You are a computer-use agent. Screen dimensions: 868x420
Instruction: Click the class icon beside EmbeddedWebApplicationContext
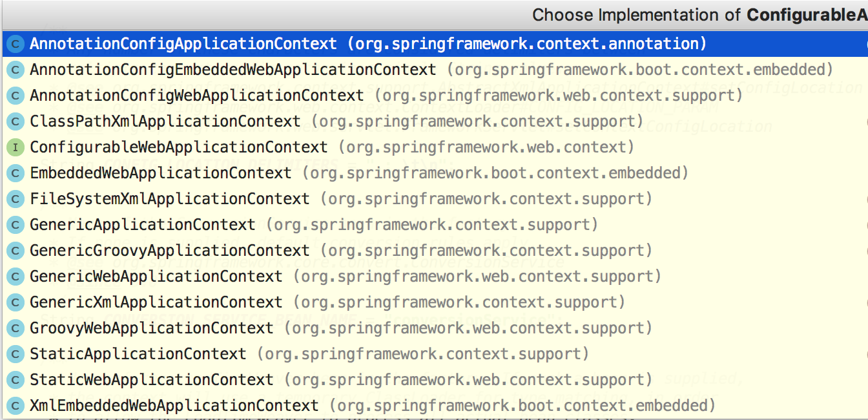(15, 173)
